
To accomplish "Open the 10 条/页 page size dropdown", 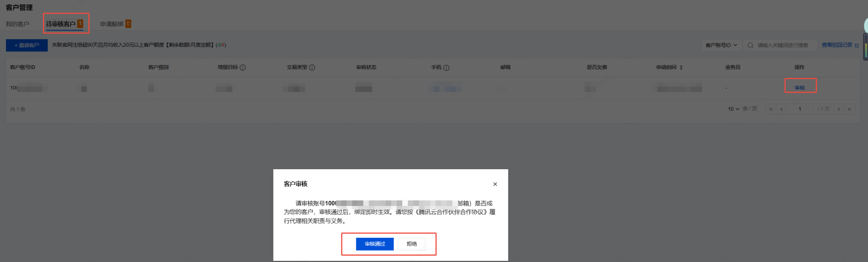I will coord(733,109).
